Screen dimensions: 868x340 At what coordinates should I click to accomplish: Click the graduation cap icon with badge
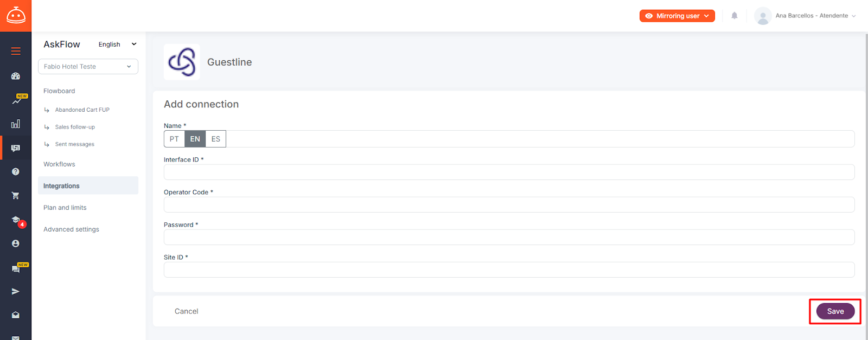(x=16, y=220)
